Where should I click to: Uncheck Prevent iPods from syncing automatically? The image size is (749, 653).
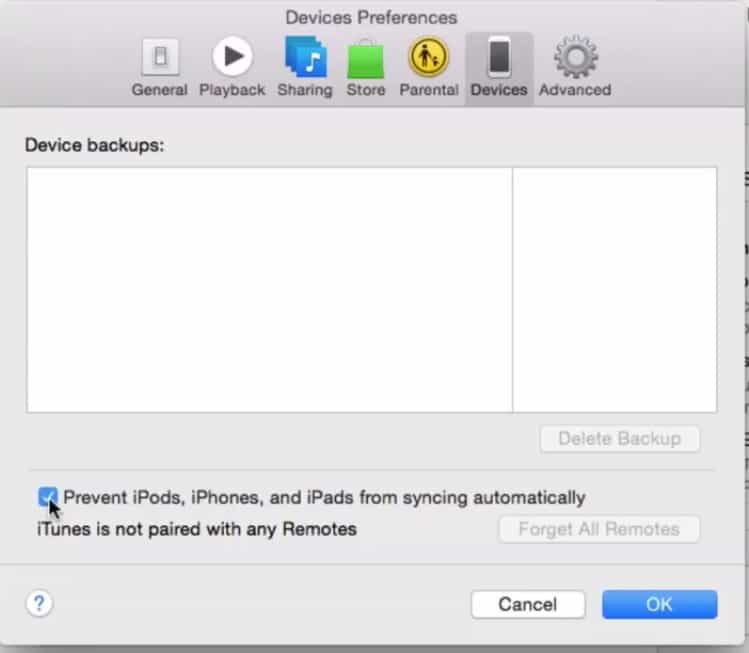click(47, 497)
